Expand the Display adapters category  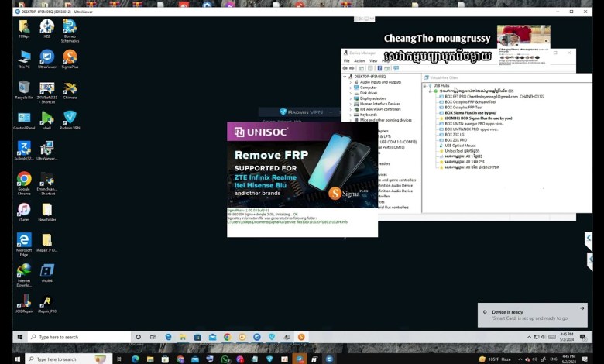pyautogui.click(x=351, y=98)
